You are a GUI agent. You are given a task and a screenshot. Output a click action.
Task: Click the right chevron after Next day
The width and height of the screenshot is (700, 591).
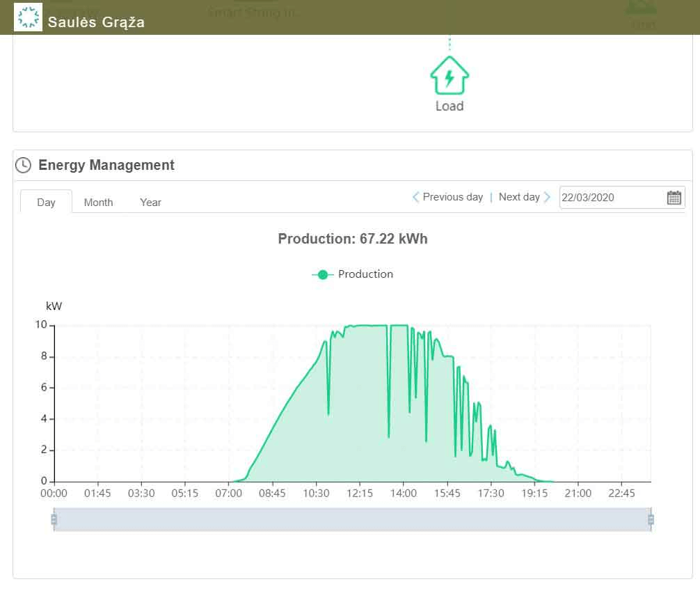(x=547, y=197)
